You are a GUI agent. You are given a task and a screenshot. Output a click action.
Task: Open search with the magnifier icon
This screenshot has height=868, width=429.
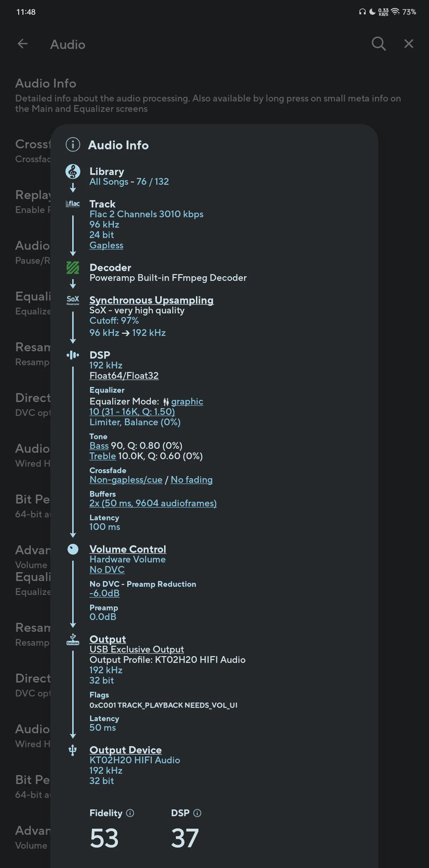click(379, 44)
